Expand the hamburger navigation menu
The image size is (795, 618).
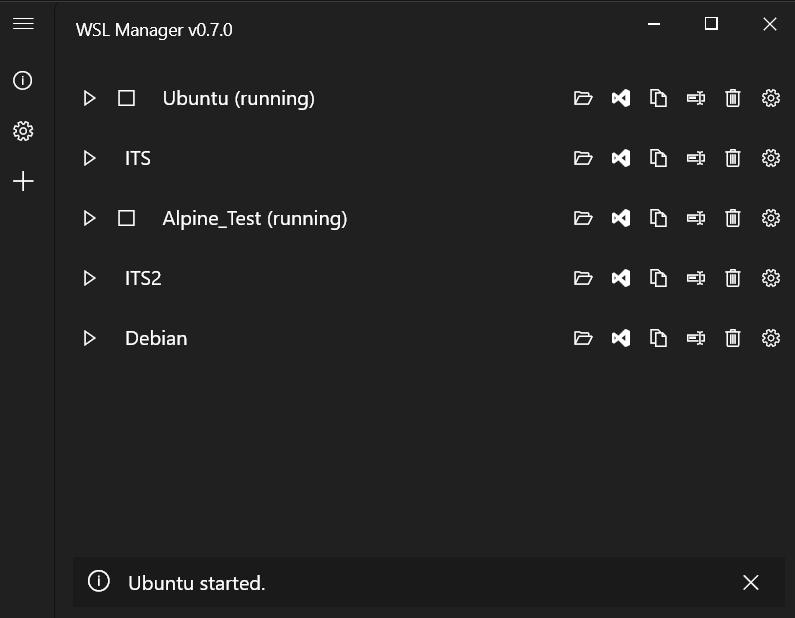coord(23,24)
